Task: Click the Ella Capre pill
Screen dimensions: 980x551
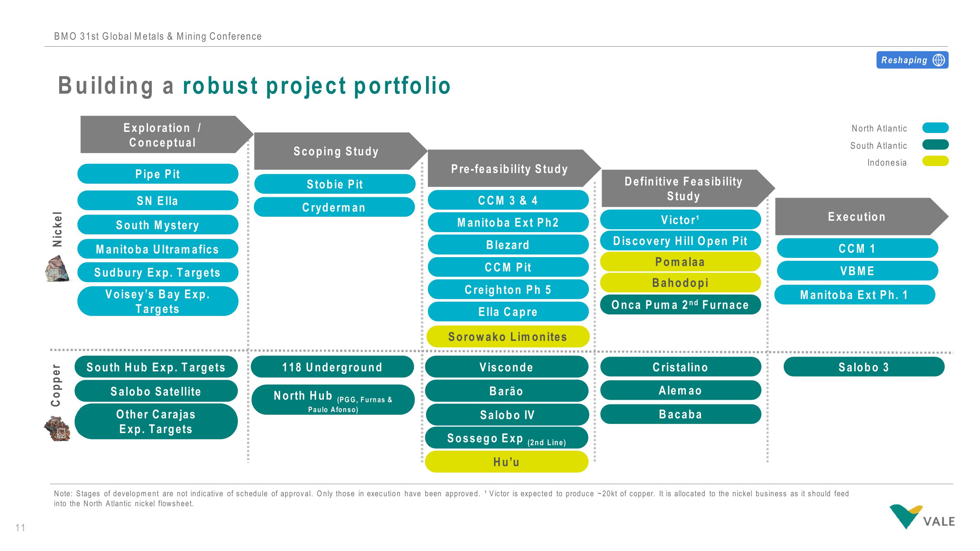Action: tap(508, 312)
